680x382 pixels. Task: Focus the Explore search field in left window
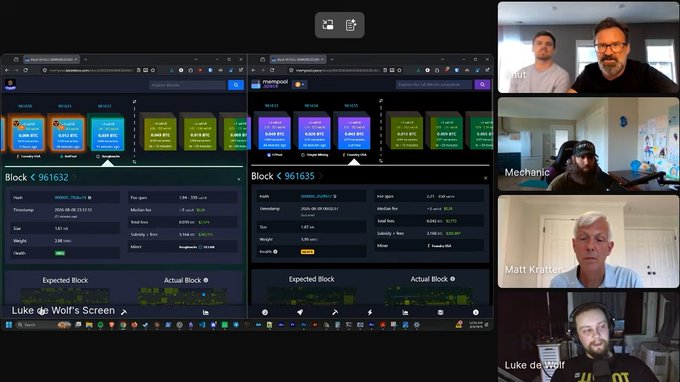(188, 85)
